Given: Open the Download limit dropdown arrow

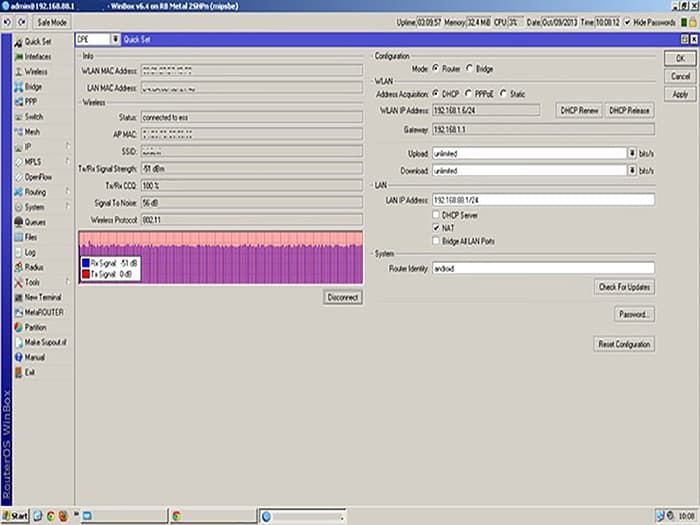Looking at the screenshot, I should (x=631, y=171).
